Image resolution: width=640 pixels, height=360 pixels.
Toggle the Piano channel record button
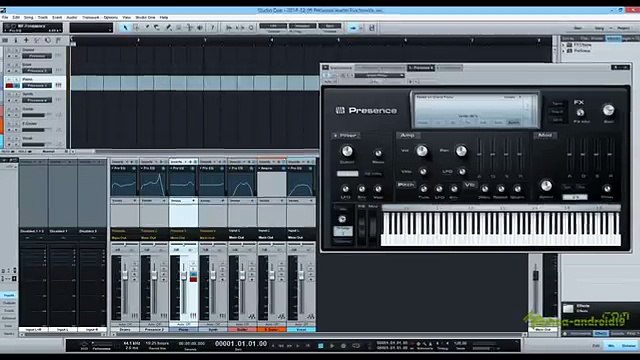193,279
